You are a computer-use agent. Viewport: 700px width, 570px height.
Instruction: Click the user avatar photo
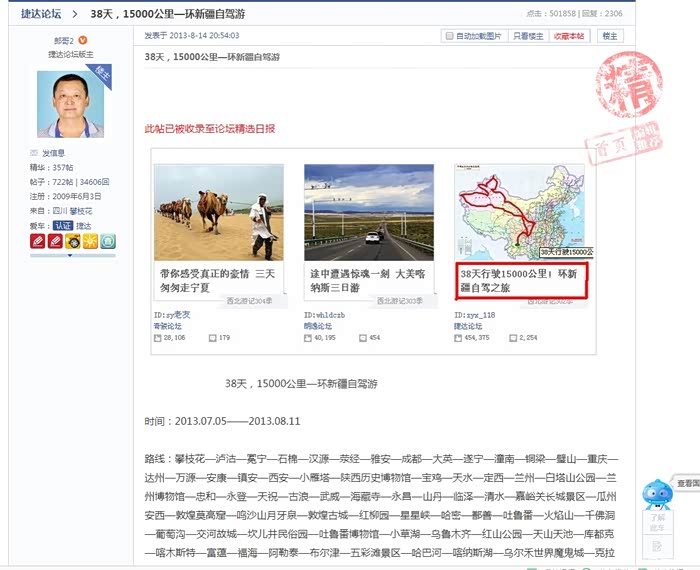point(71,104)
